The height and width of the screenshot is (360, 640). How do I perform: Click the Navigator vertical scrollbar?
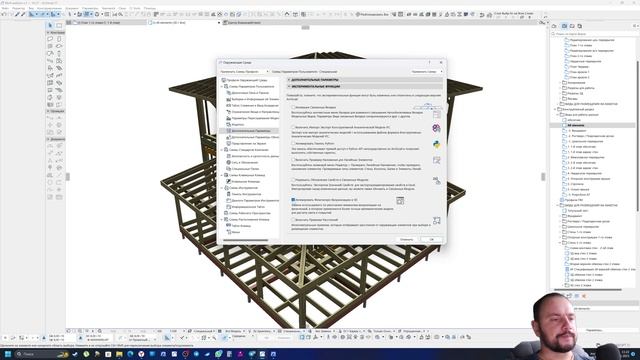point(637,135)
